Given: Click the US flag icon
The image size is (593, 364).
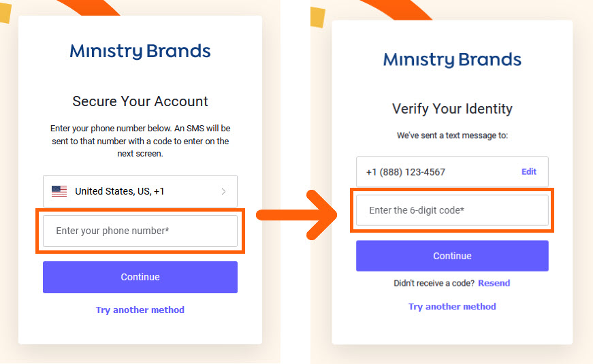Looking at the screenshot, I should pyautogui.click(x=59, y=191).
